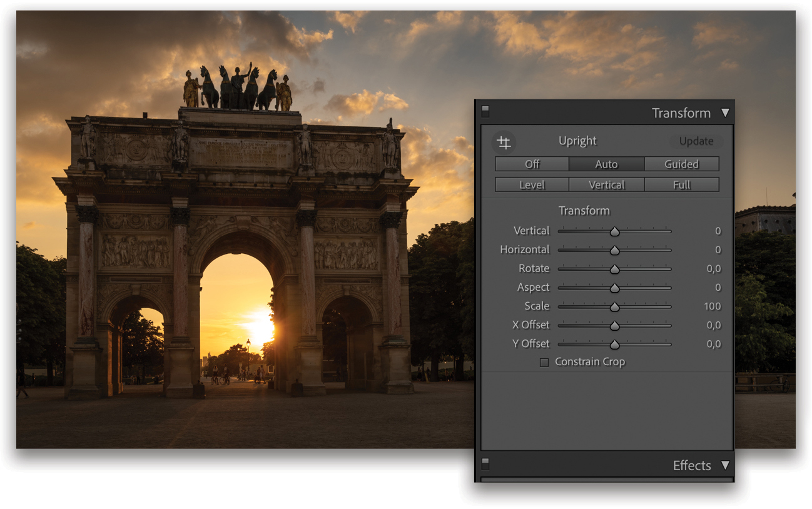Adjust the Vertical transform slider
The height and width of the screenshot is (509, 812).
coord(614,231)
